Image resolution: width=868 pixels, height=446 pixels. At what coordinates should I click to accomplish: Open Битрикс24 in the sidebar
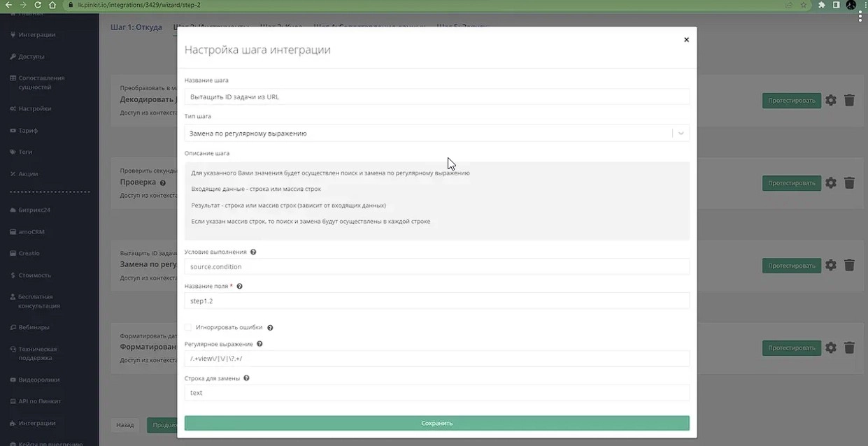click(34, 210)
